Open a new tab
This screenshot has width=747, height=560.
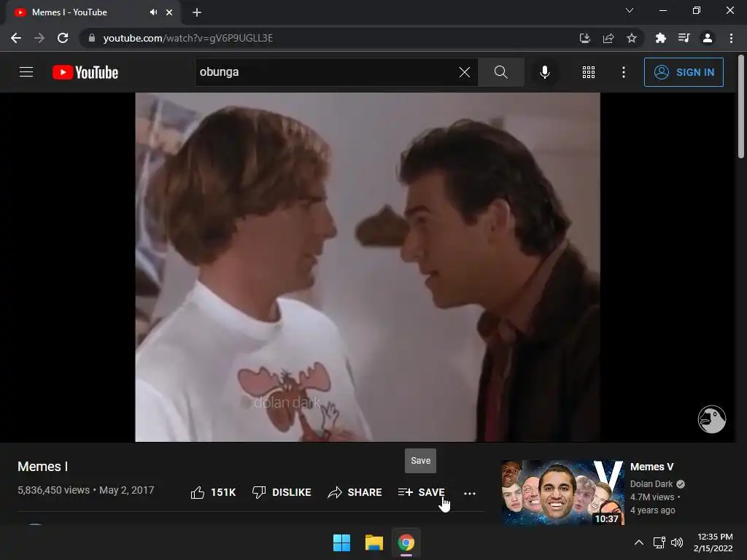tap(197, 12)
